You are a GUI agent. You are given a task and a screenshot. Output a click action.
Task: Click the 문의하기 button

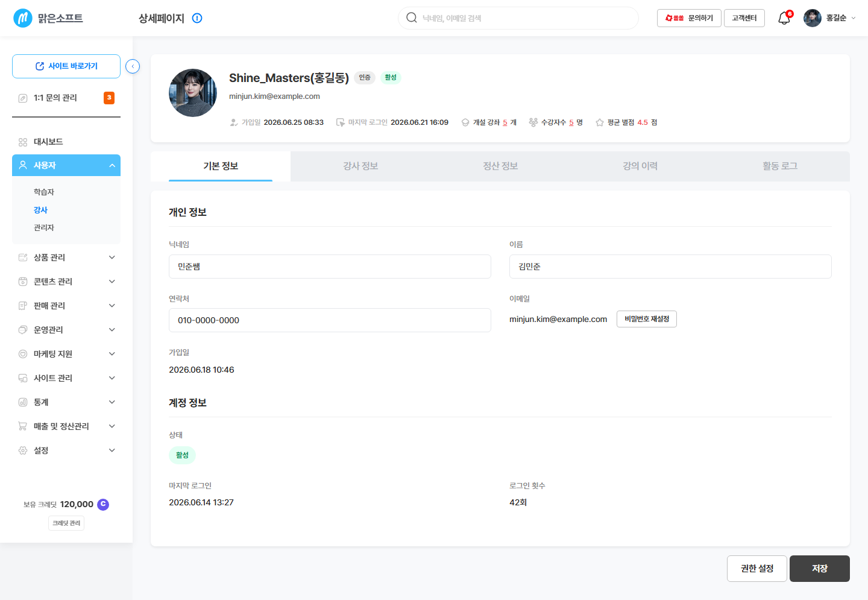pos(689,18)
